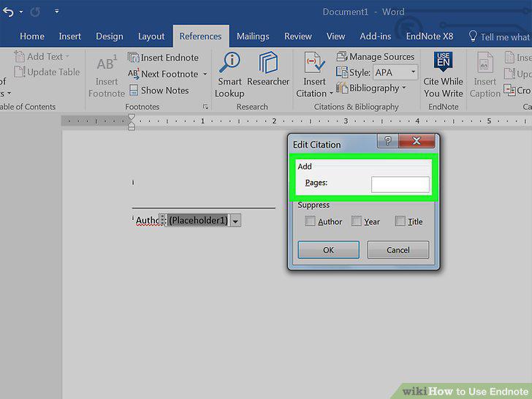Screen dimensions: 532x399
Task: Click the Manage Sources icon
Action: [x=342, y=56]
